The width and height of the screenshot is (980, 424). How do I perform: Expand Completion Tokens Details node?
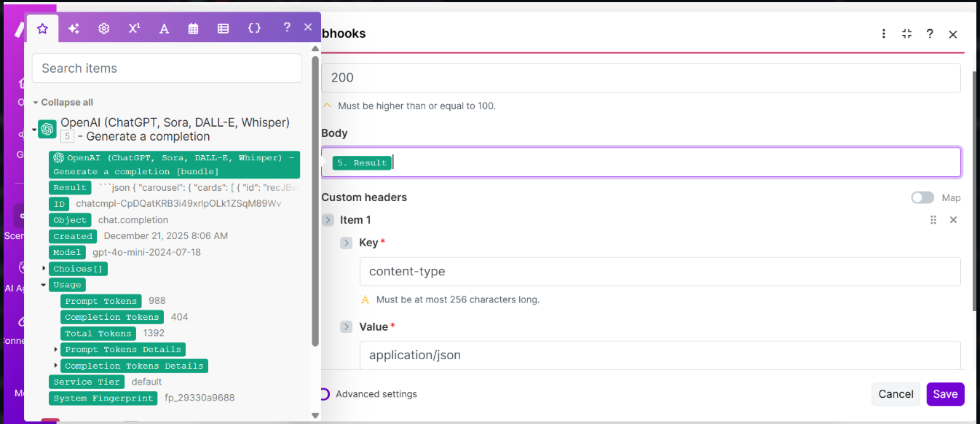tap(56, 366)
